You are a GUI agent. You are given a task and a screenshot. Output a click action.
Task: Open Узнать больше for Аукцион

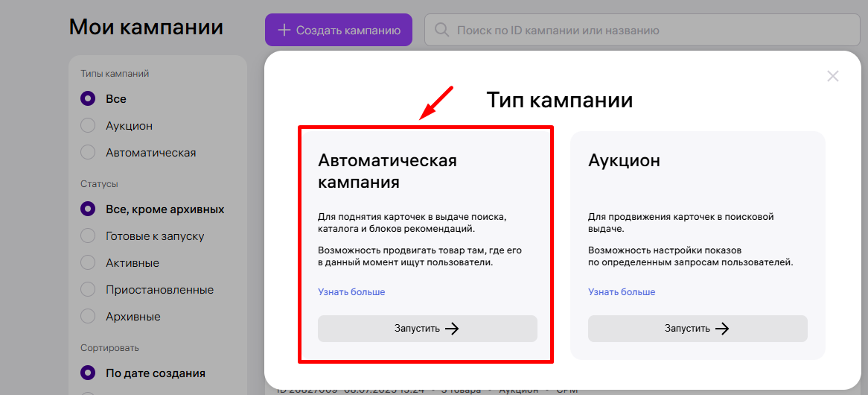tap(622, 292)
